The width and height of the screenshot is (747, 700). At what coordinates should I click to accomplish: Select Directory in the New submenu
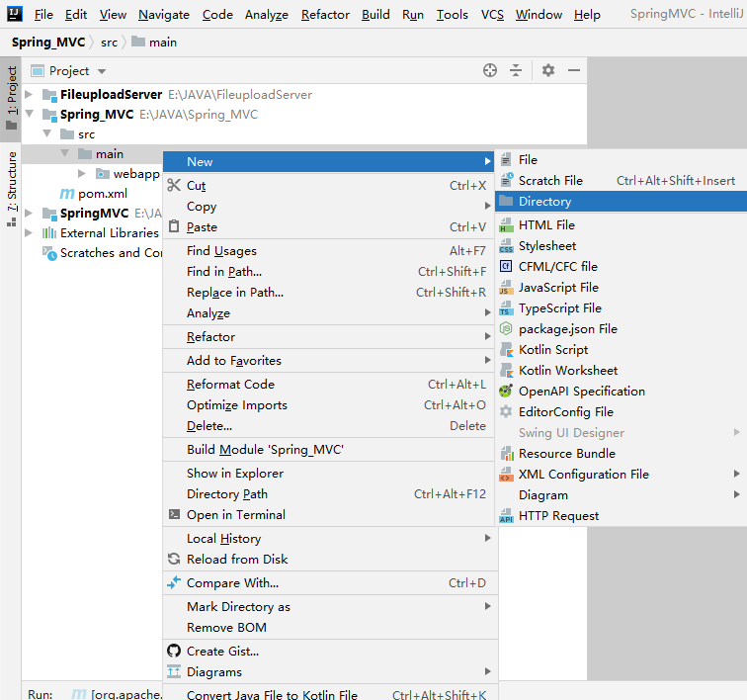coord(621,202)
